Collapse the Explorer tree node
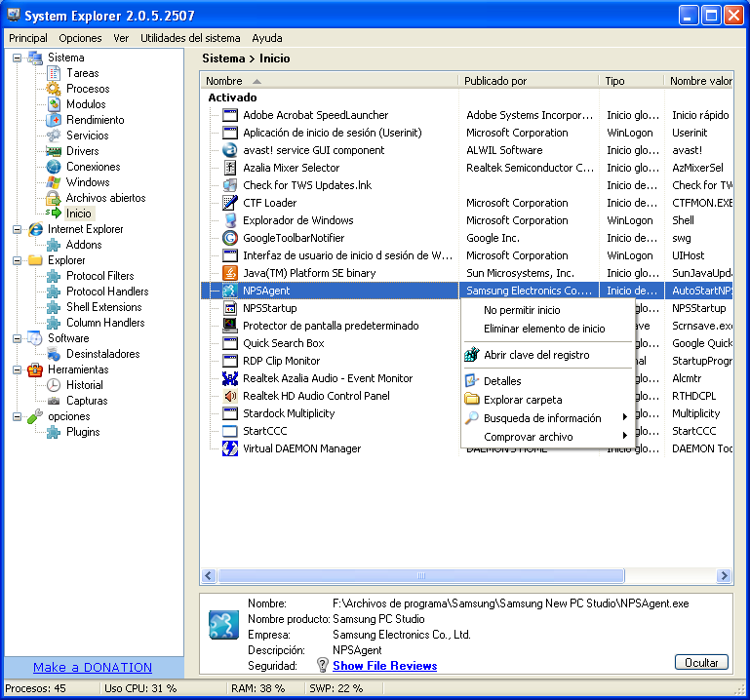The image size is (750, 700). tap(18, 260)
